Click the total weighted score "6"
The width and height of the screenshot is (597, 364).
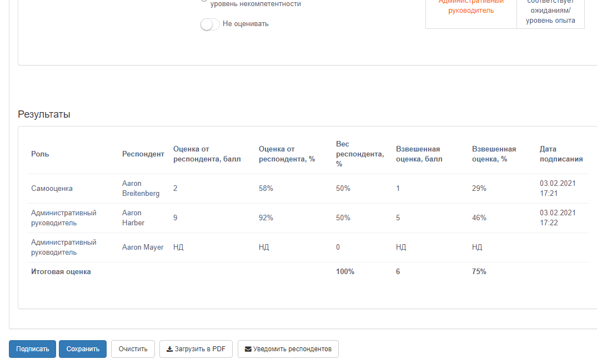(398, 271)
